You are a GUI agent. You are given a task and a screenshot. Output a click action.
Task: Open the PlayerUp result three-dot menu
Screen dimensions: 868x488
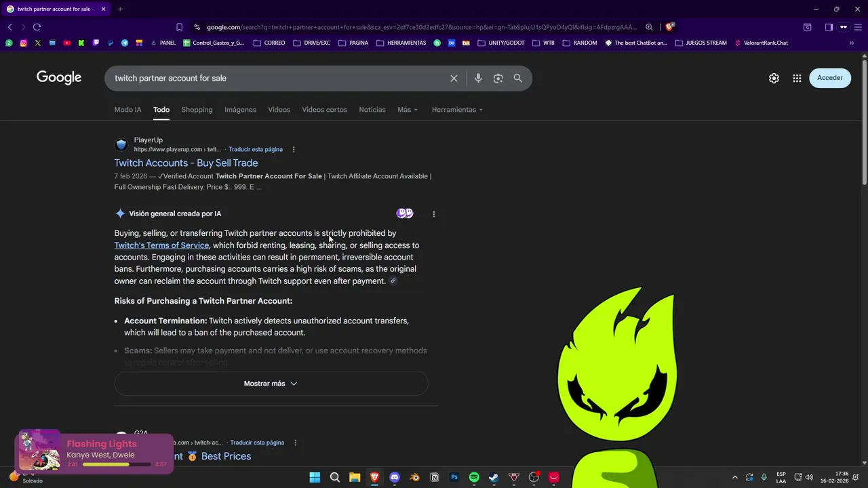tap(294, 149)
